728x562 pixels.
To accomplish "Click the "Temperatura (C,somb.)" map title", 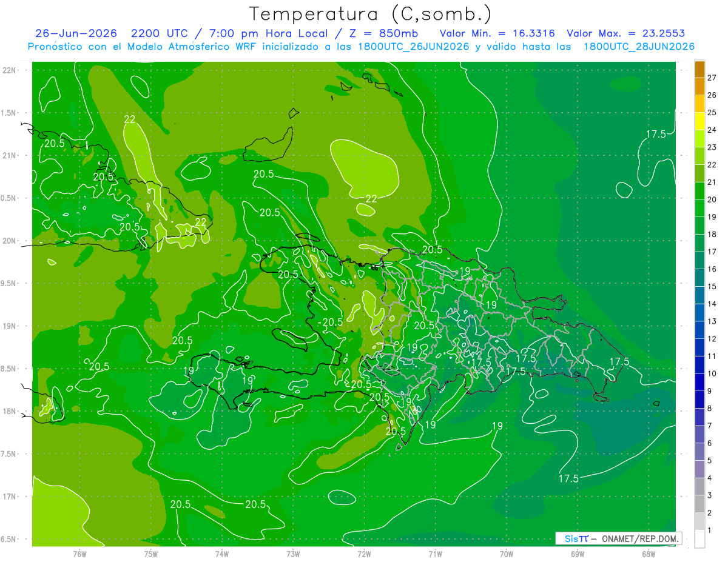I will pyautogui.click(x=371, y=14).
